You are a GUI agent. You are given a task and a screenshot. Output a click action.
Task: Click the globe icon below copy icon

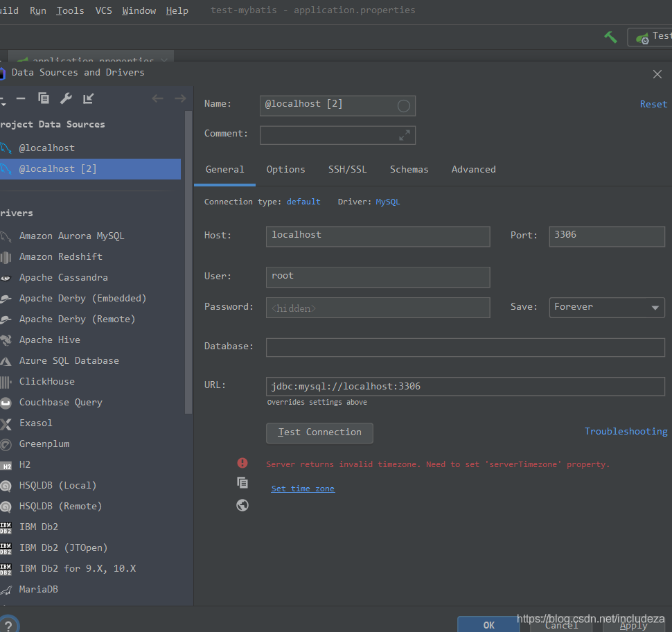coord(242,505)
